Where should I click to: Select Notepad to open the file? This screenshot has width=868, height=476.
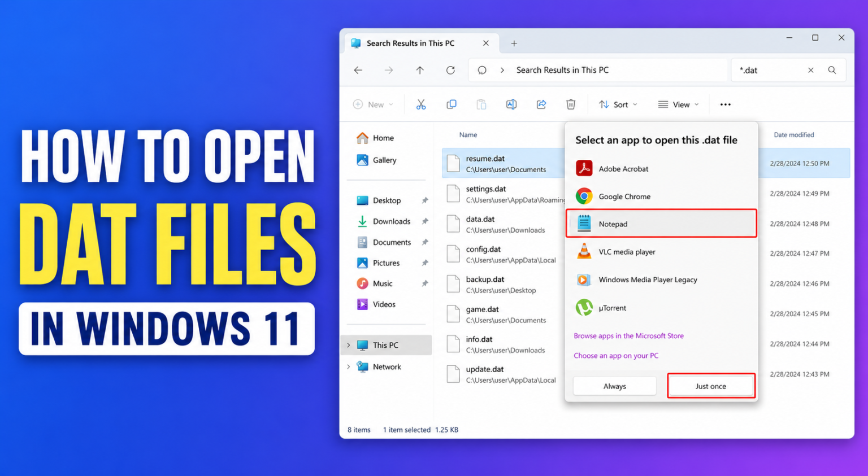(x=661, y=224)
